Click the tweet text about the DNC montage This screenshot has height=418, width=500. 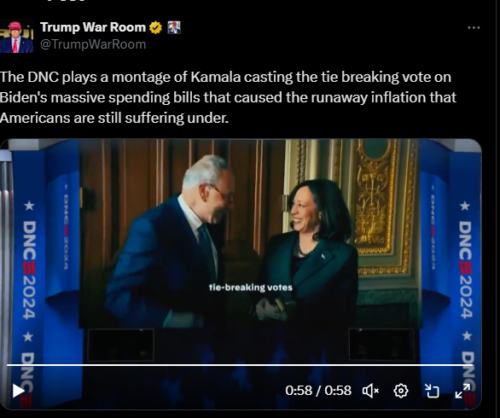(228, 97)
